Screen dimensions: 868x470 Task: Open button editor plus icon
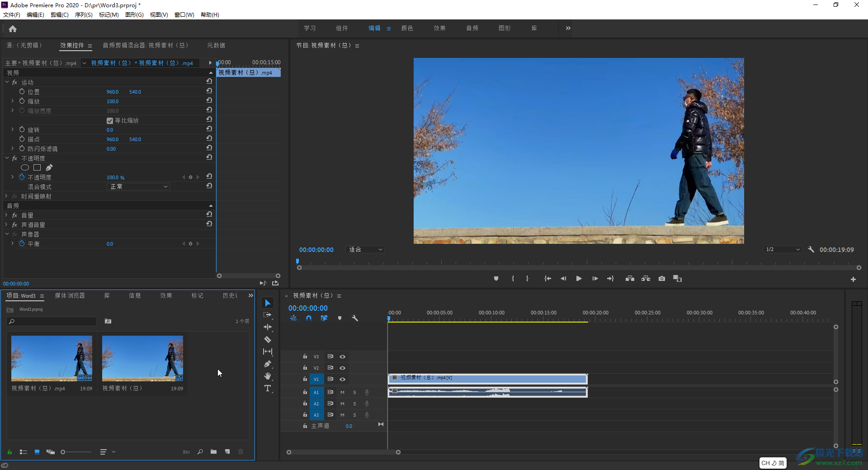(853, 280)
